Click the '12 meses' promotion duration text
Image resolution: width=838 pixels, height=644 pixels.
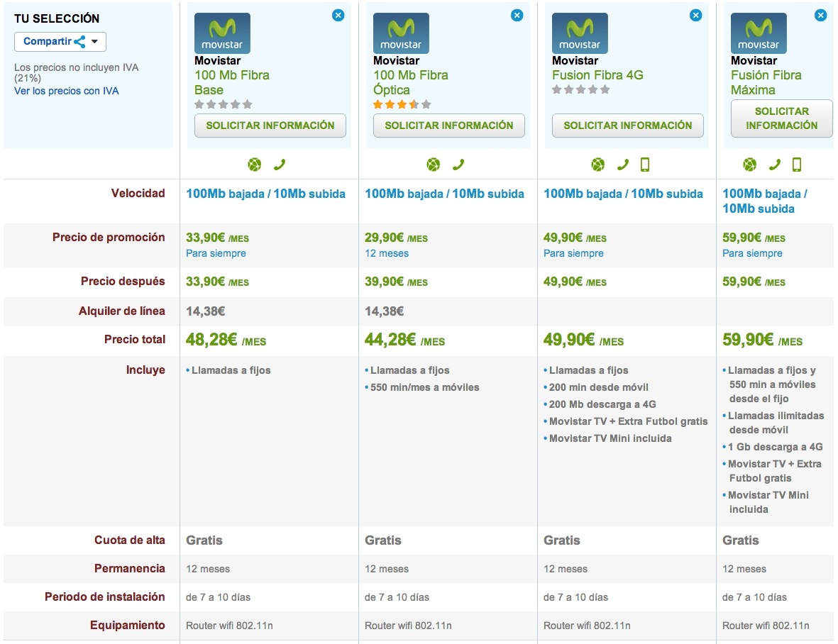[x=387, y=254]
